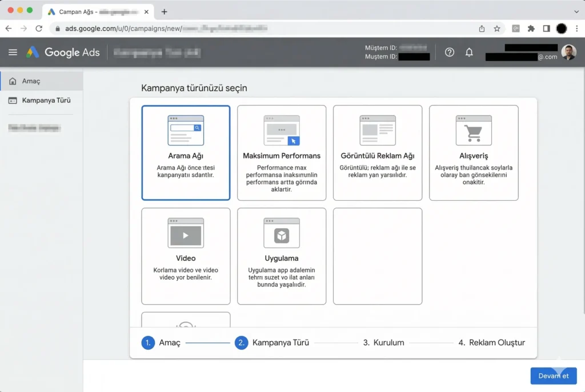Check Google Ads notifications bell

[469, 52]
